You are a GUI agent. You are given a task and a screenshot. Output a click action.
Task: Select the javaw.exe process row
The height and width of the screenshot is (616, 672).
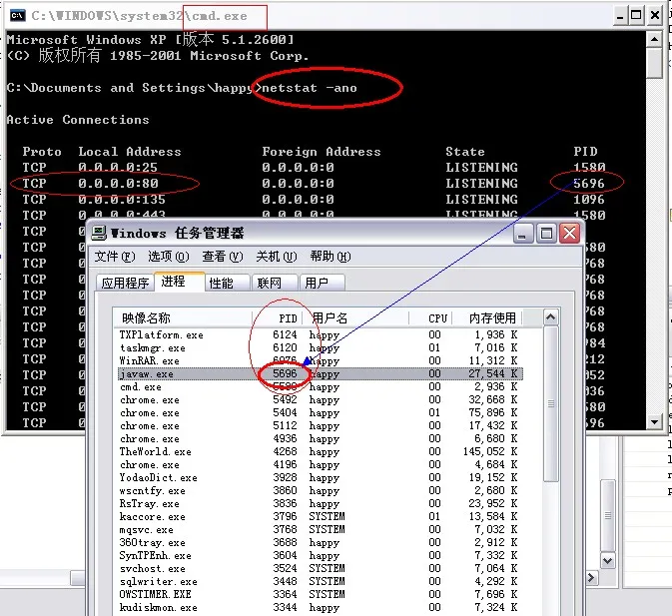click(321, 374)
